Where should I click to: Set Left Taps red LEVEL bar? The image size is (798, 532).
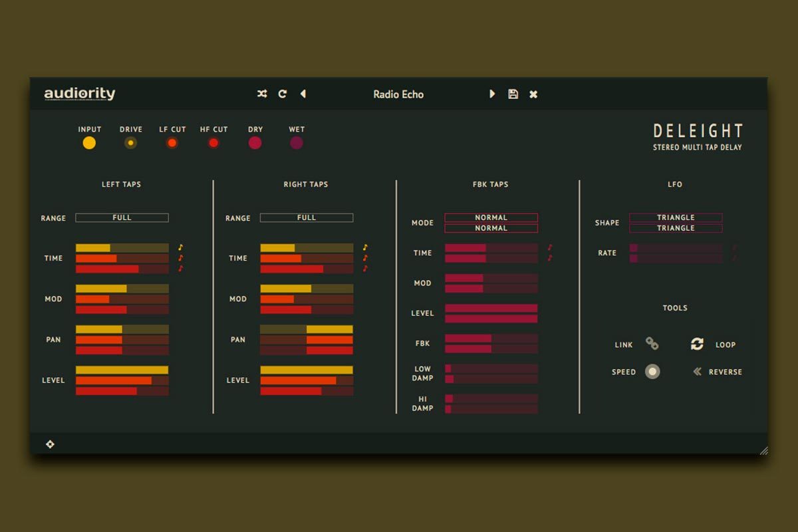pos(122,391)
